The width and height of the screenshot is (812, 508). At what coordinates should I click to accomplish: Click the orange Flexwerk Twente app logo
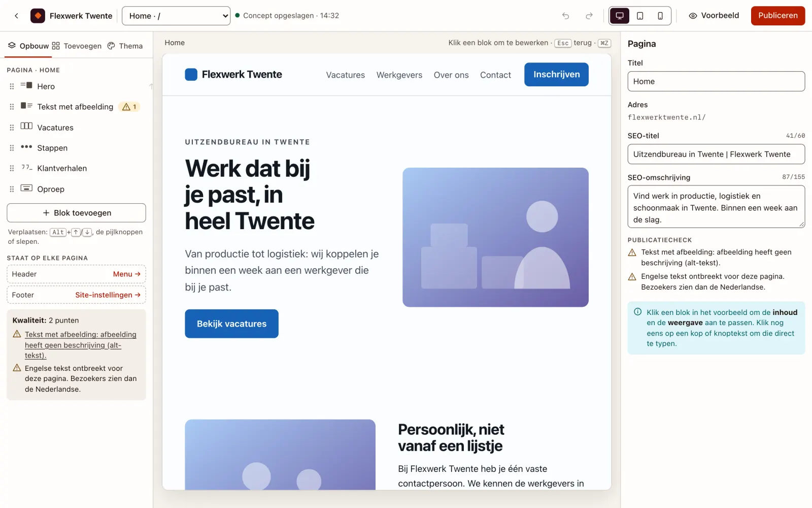pyautogui.click(x=38, y=16)
